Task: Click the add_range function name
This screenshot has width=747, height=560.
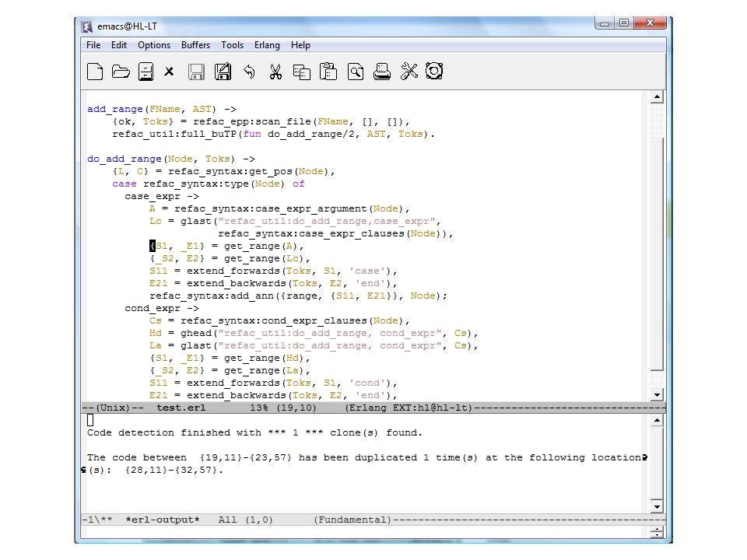Action: coord(115,110)
